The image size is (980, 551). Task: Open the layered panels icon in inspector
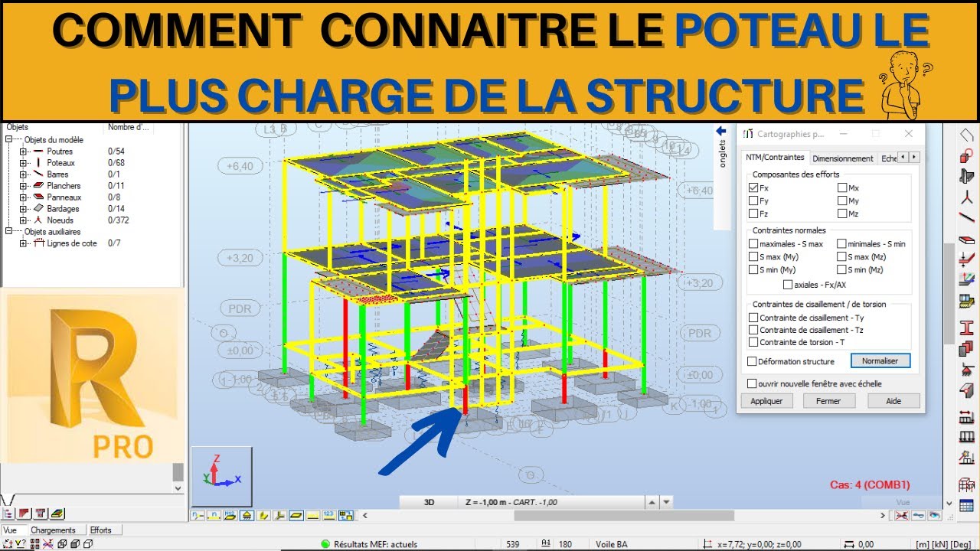[58, 514]
